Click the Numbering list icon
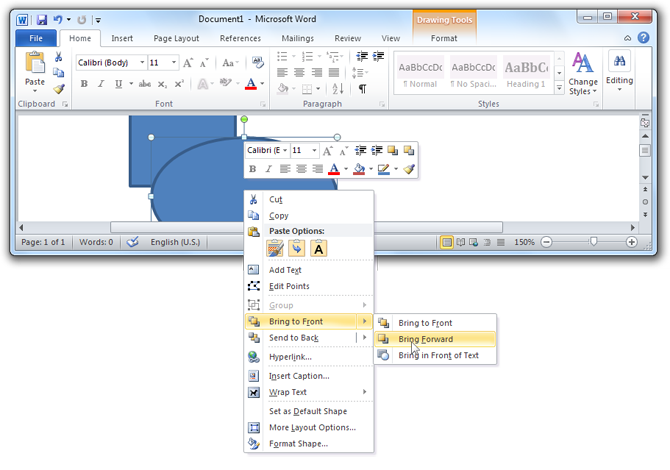 307,56
